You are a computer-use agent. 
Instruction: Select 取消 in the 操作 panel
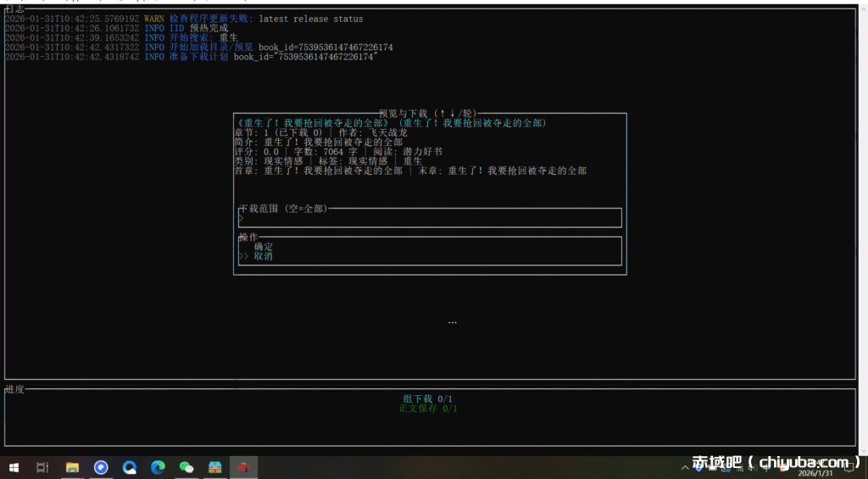click(x=264, y=256)
